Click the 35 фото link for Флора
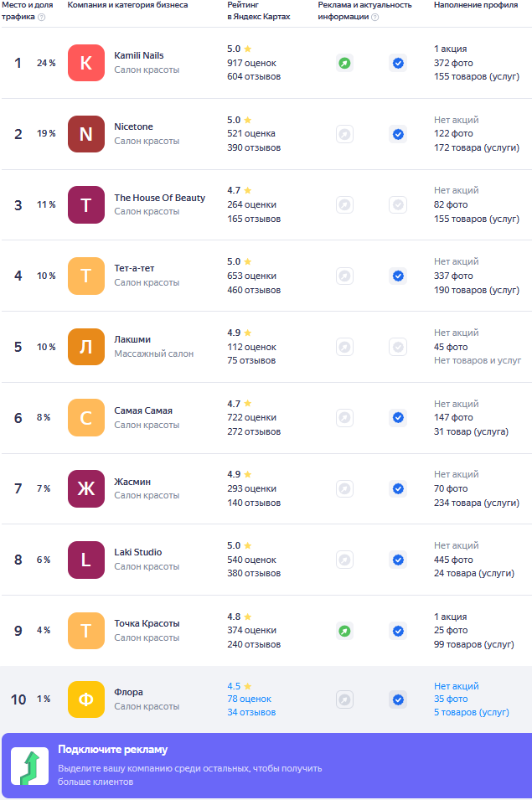Image resolution: width=532 pixels, height=800 pixels. point(451,699)
